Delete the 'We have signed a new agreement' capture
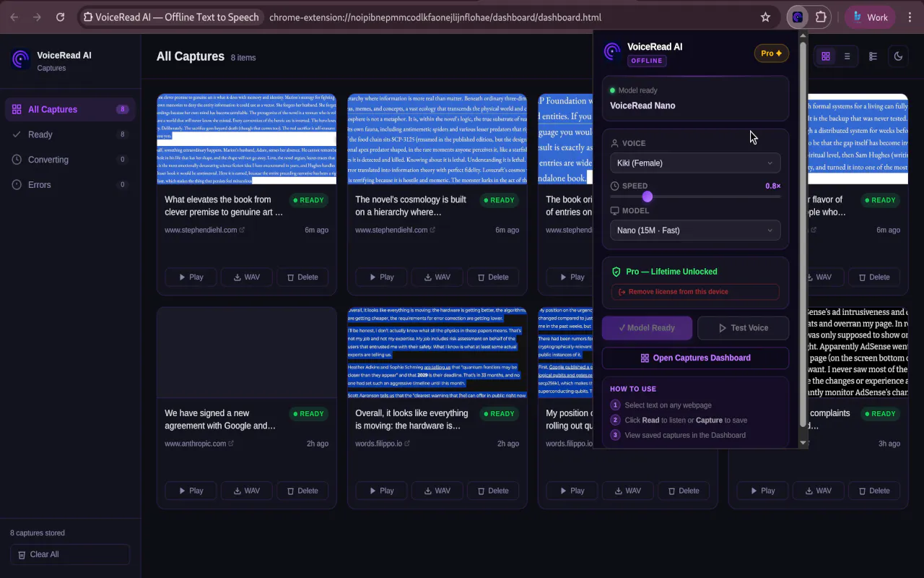 (x=302, y=491)
